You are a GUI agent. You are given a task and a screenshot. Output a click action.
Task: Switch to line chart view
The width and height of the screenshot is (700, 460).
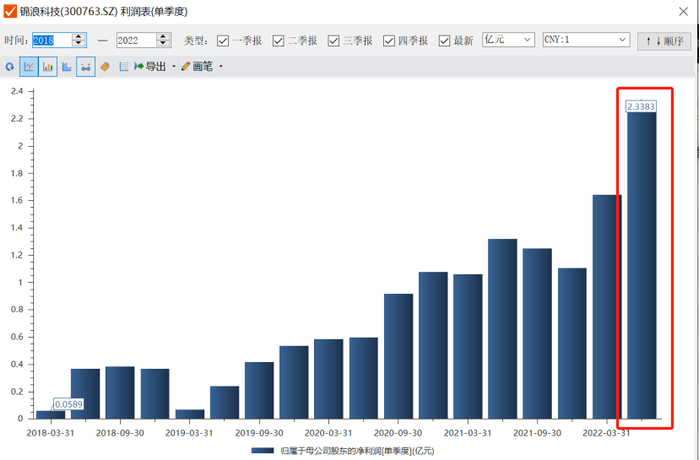point(29,67)
